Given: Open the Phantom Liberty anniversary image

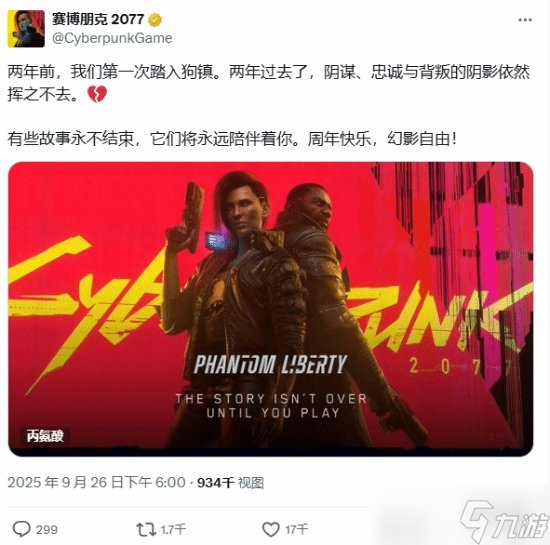Looking at the screenshot, I should [270, 309].
